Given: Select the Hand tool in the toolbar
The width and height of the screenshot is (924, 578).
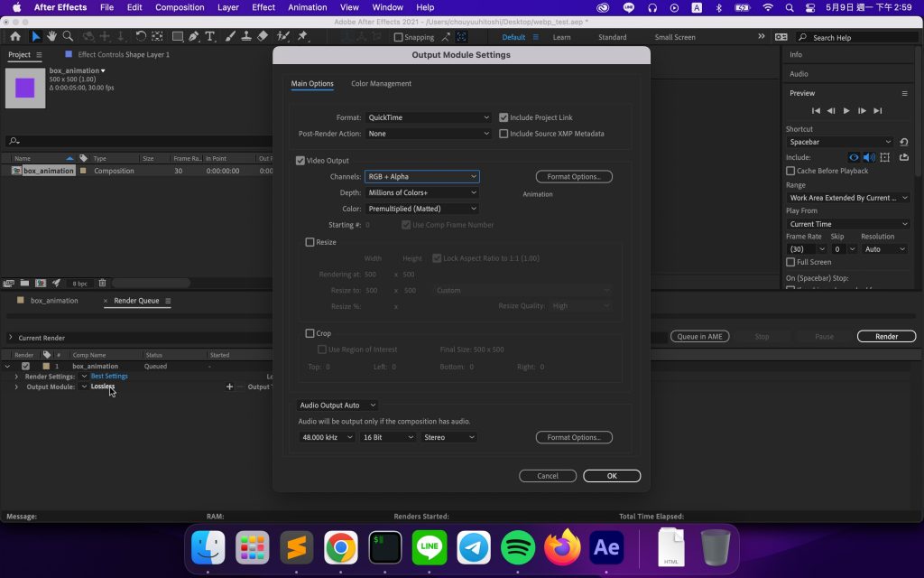Looking at the screenshot, I should coord(51,37).
